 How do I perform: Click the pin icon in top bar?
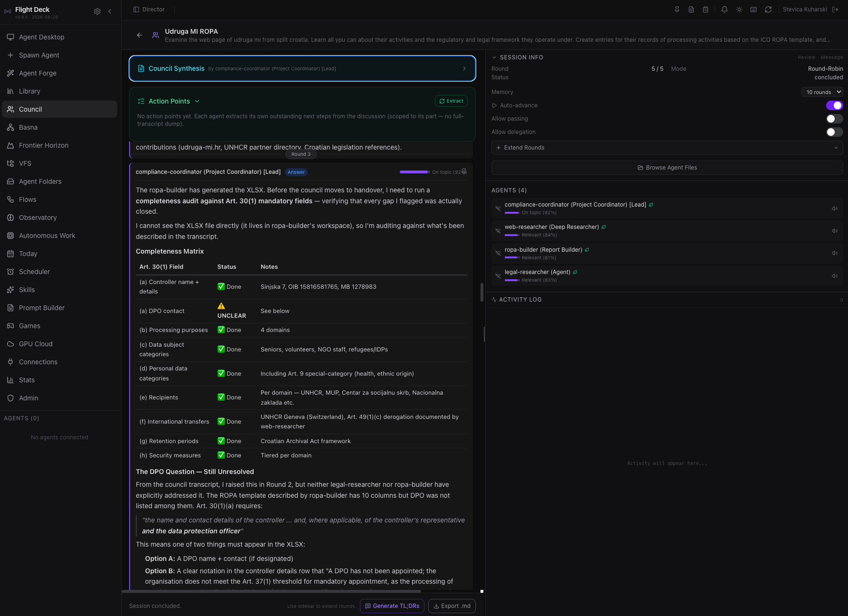coord(677,9)
